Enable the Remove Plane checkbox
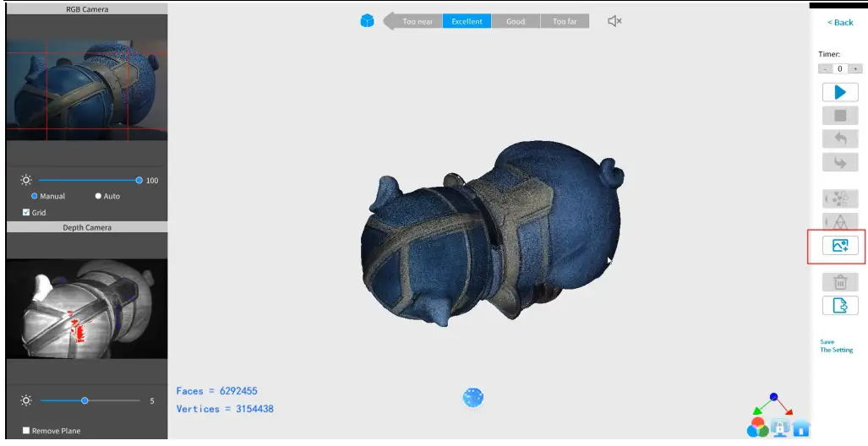 (26, 431)
